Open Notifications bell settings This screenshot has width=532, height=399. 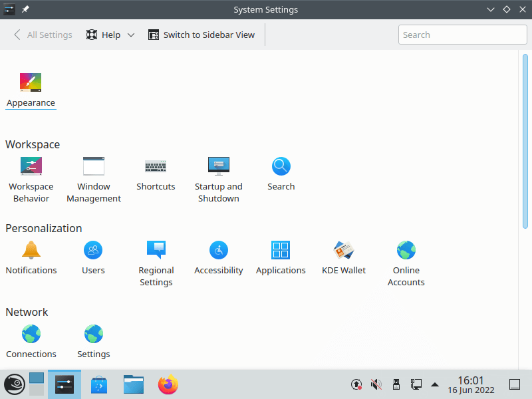[31, 257]
